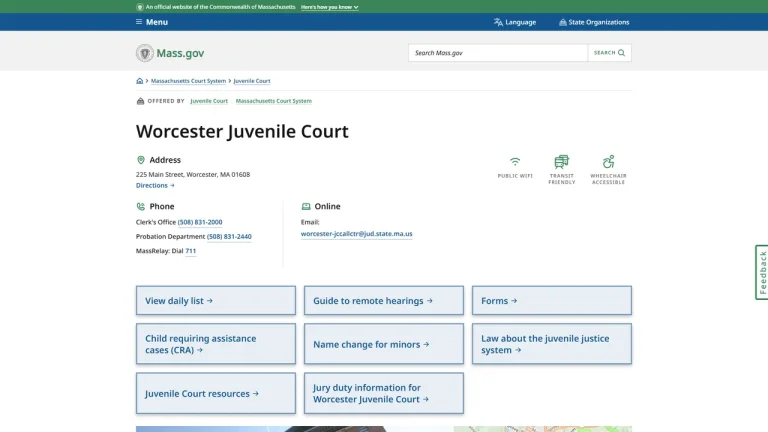Click the Worcester Juvenile Court heading
The image size is (768, 432).
tap(242, 131)
